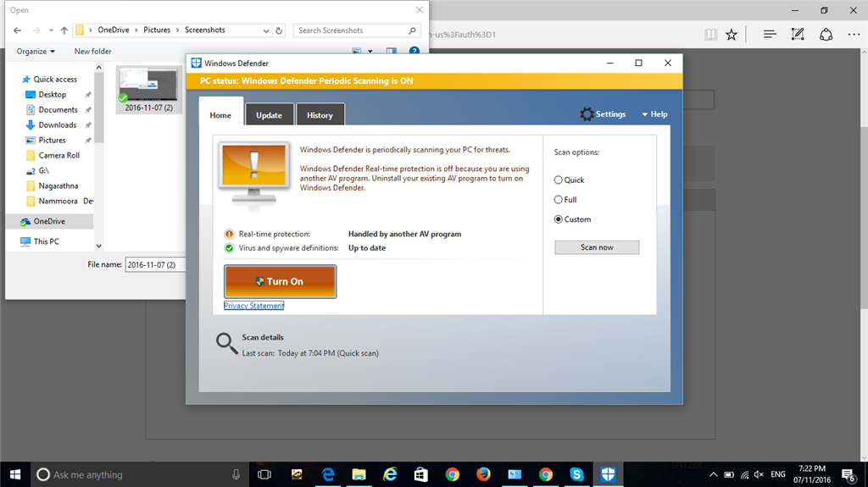Click the ENG language indicator
The image size is (868, 487).
pos(778,474)
